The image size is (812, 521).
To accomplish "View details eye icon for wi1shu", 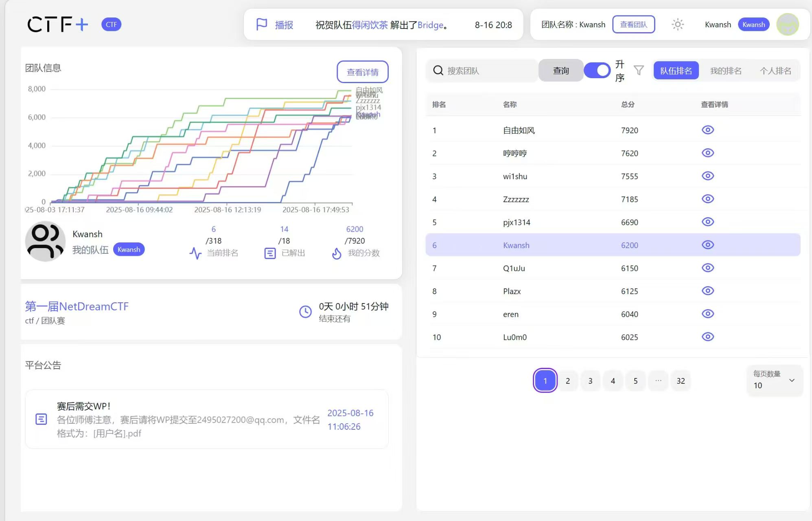I will (x=708, y=176).
